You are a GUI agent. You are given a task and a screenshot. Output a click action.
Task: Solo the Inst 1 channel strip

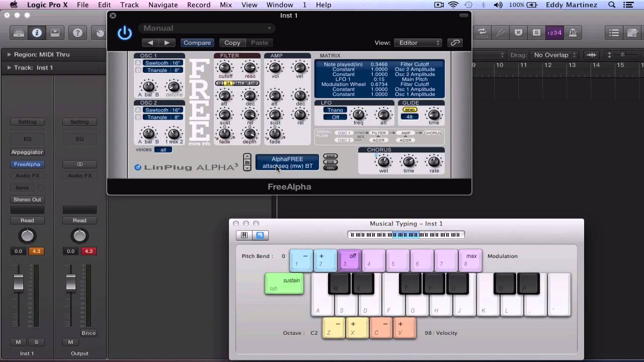[36, 342]
